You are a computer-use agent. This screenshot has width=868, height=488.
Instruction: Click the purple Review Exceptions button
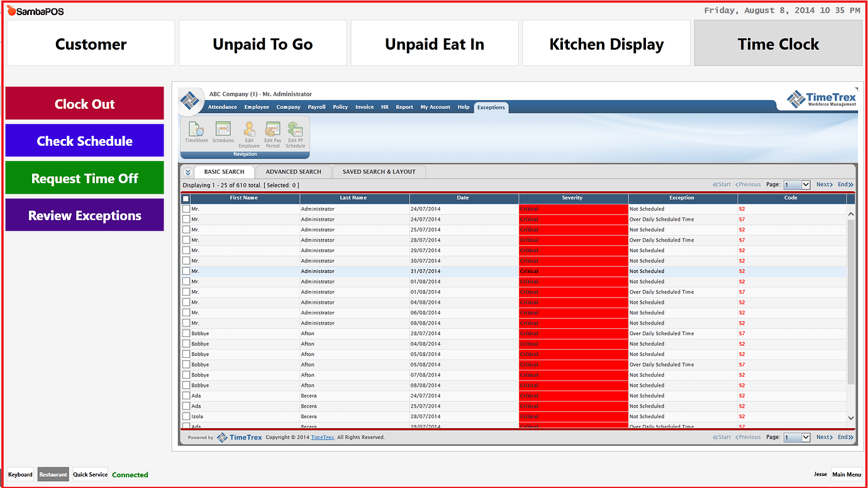point(85,215)
